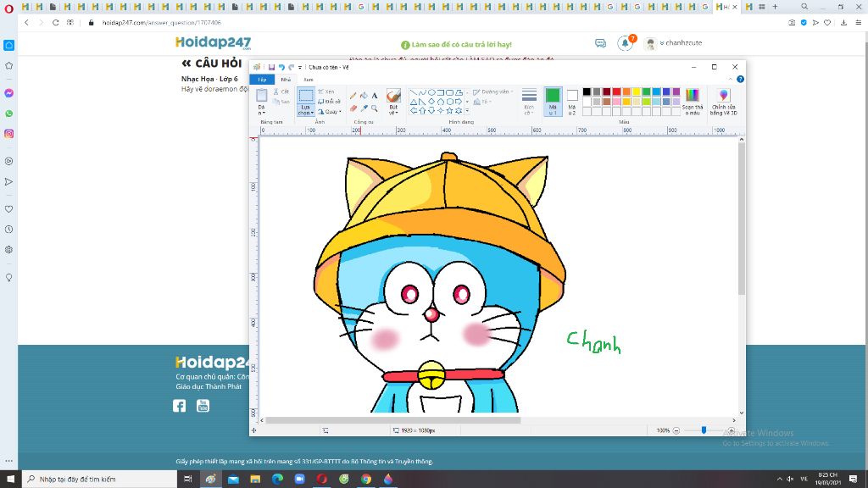Viewport: 868px width, 488px height.
Task: Select Màu 1 (color 1) box
Action: pos(553,102)
